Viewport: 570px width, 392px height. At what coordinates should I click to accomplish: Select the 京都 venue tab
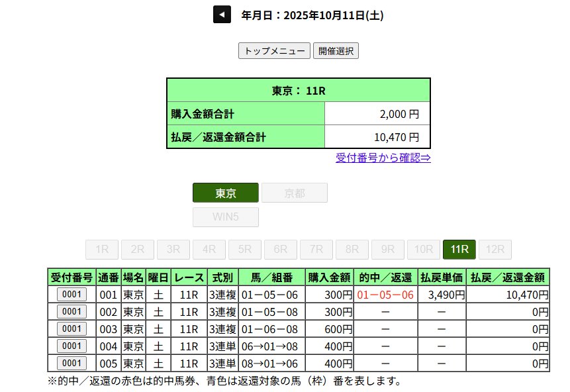295,193
